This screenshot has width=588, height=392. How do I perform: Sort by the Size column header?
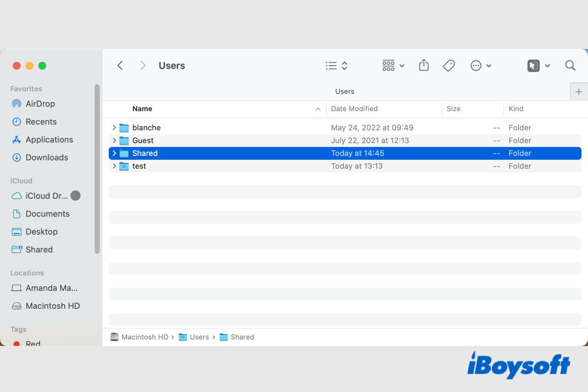click(453, 109)
